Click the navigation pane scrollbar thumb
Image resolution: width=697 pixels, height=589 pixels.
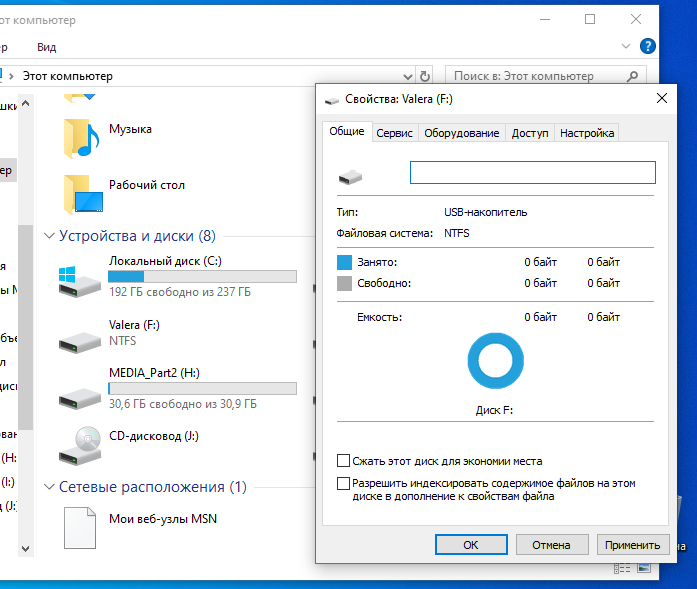[26, 327]
